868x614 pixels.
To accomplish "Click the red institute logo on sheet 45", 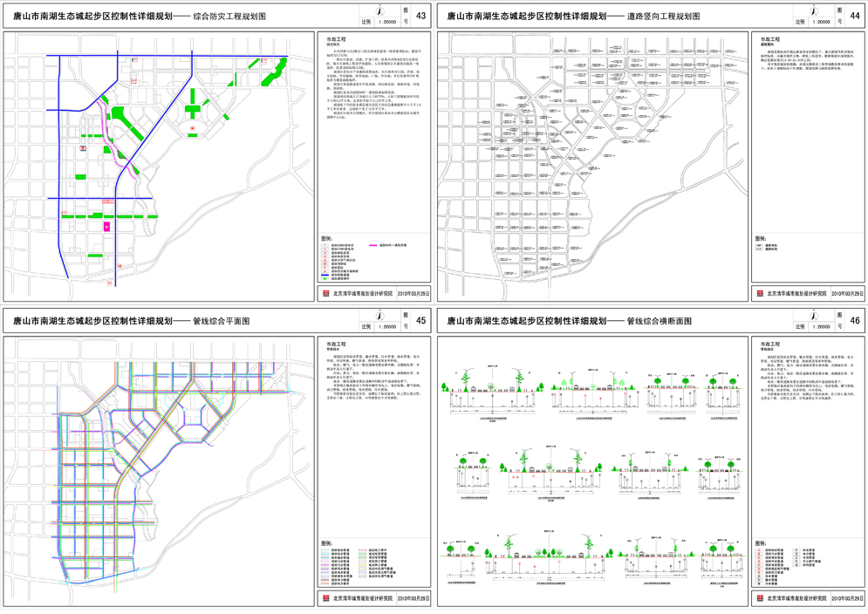I will [x=327, y=599].
